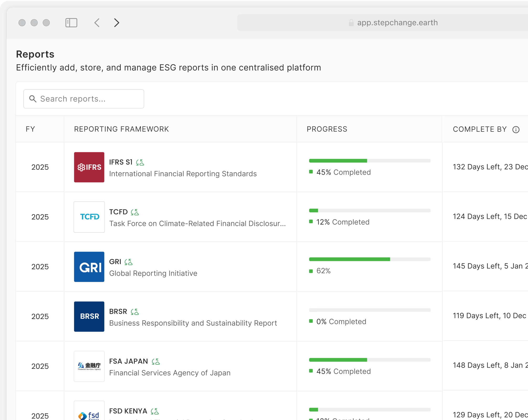Screen dimensions: 528x420
Task: Click the GRI progress bar
Action: point(370,259)
